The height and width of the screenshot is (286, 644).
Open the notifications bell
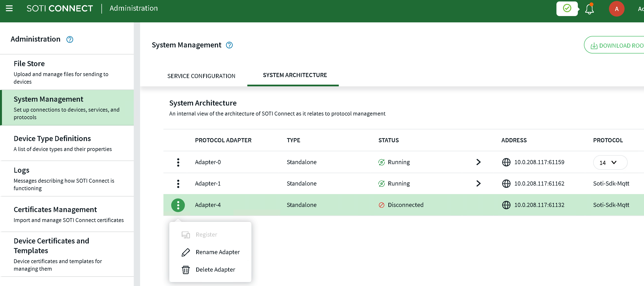pyautogui.click(x=589, y=9)
